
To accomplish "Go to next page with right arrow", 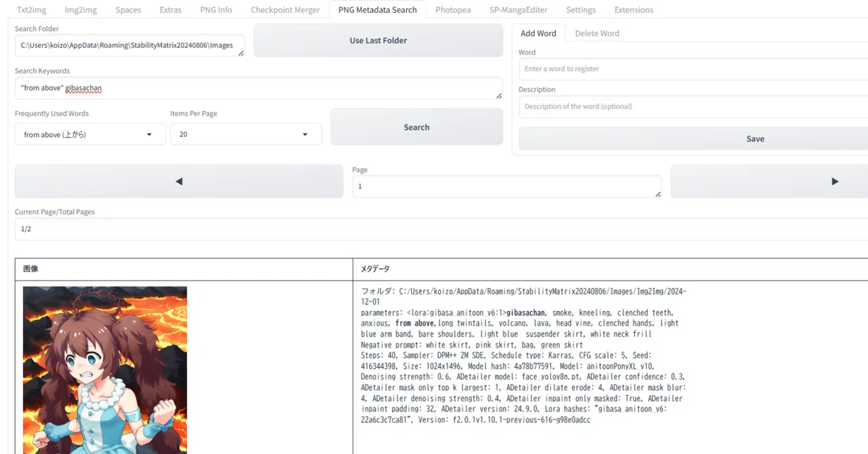I will (769, 182).
